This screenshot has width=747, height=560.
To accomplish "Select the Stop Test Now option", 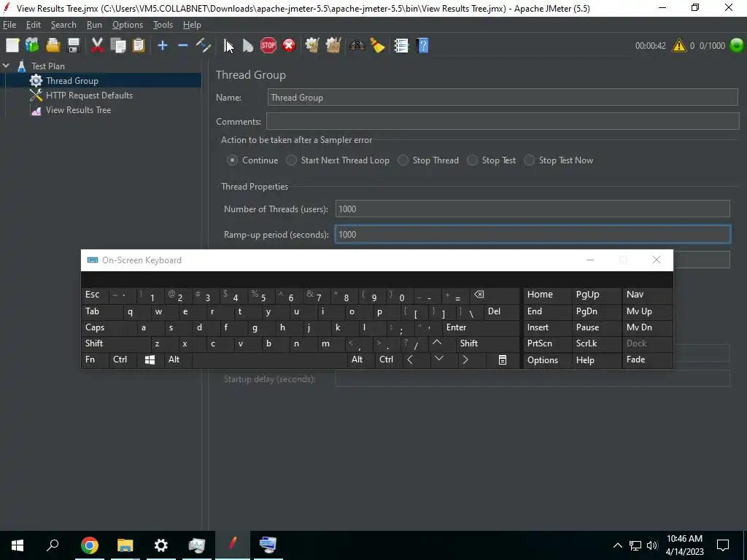I will 530,160.
